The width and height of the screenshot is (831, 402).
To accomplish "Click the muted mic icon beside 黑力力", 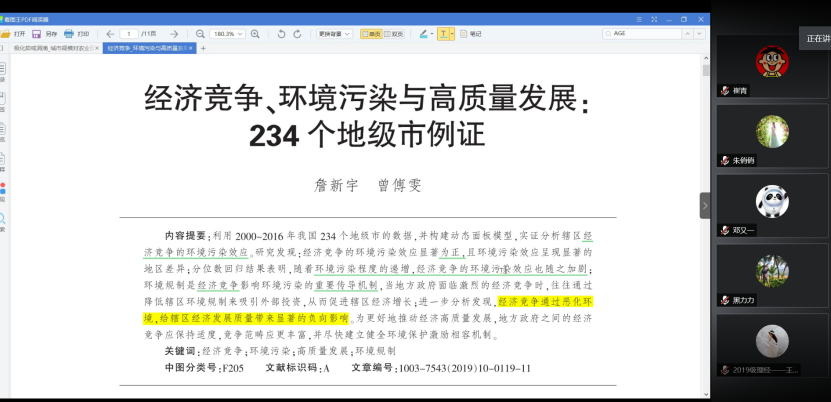I will point(724,300).
